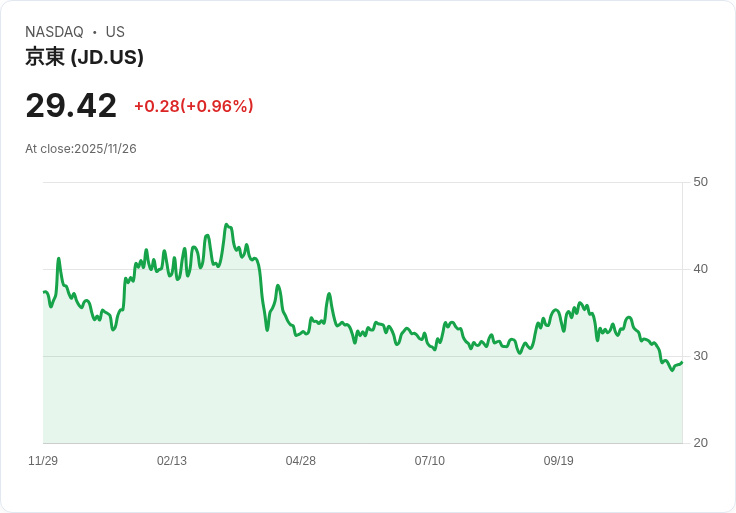
Task: Click the 40 y-axis price label
Action: point(701,269)
